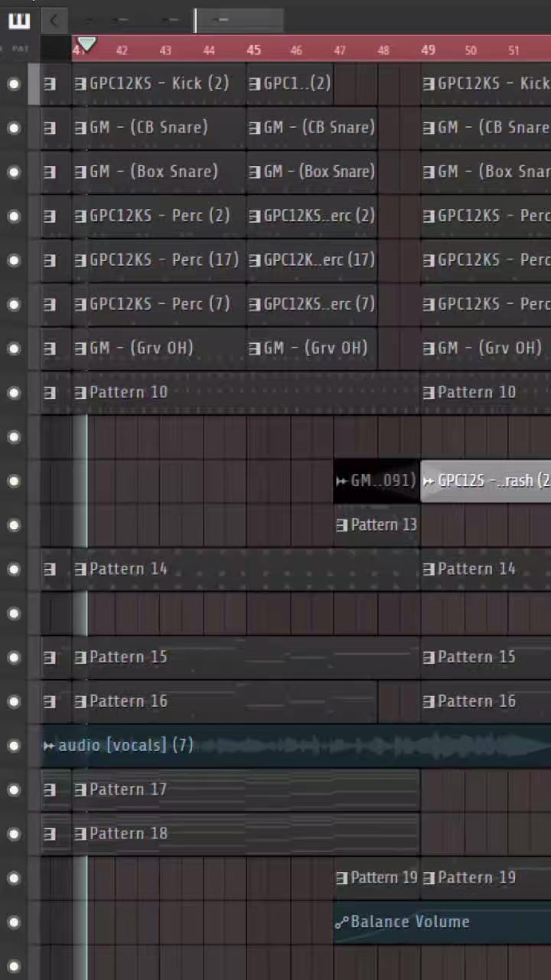Viewport: 551px width, 980px height.
Task: Jump to bar 49 in the timeline ruler
Action: tap(428, 51)
